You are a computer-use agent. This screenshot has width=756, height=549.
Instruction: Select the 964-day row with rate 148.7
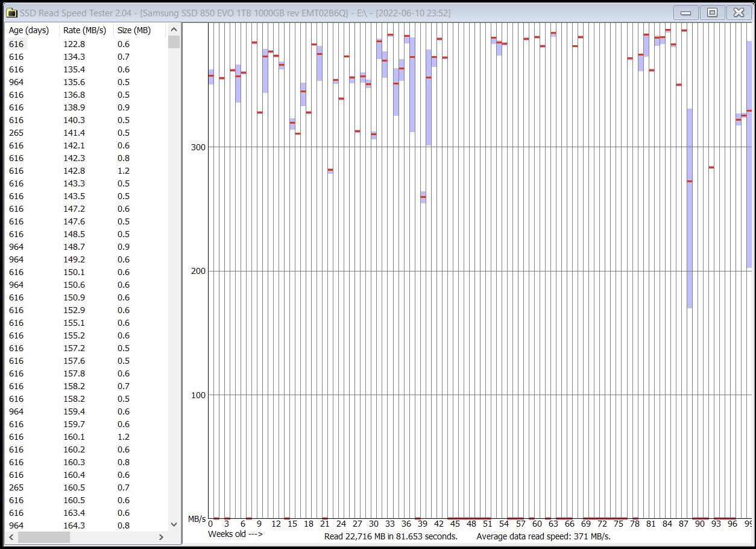click(86, 247)
